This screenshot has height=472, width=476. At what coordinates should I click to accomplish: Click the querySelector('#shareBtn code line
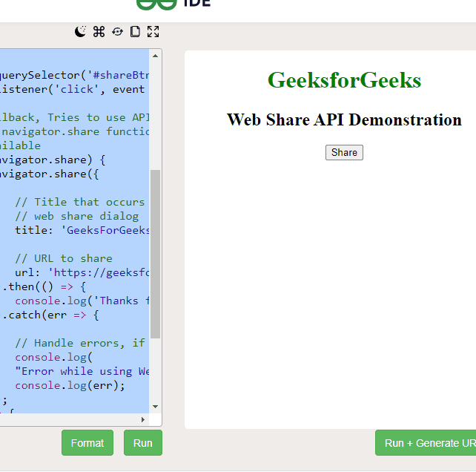[x=74, y=75]
